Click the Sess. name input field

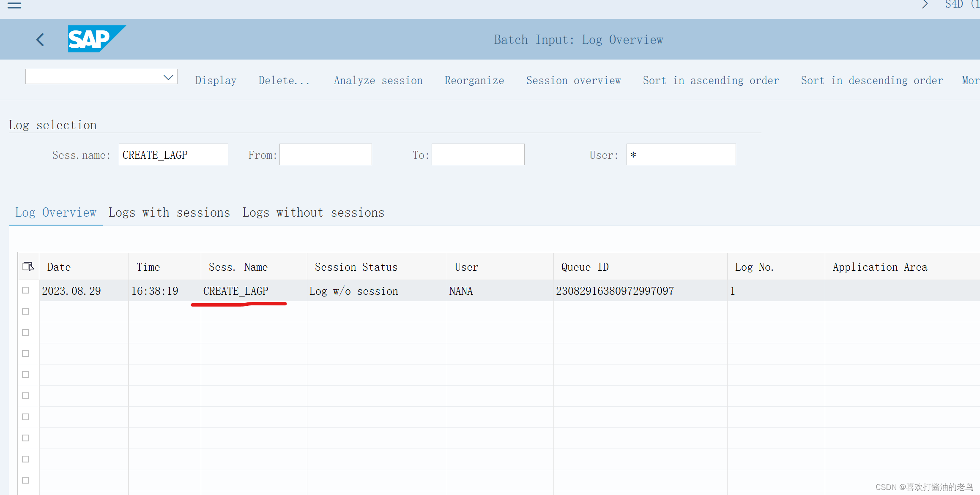click(x=173, y=155)
